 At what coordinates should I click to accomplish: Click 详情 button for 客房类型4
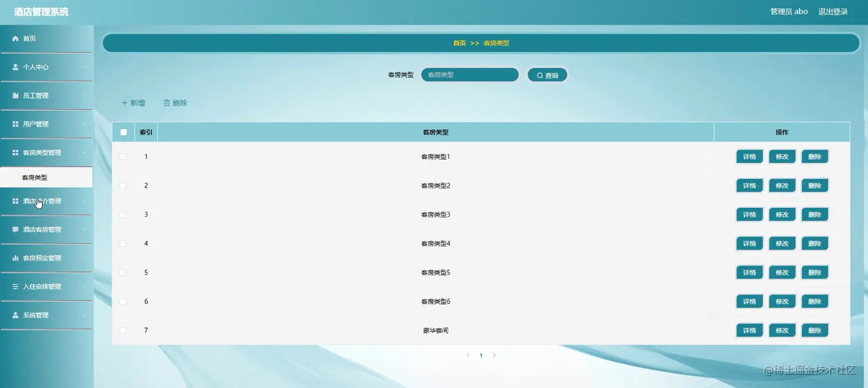[x=750, y=243]
